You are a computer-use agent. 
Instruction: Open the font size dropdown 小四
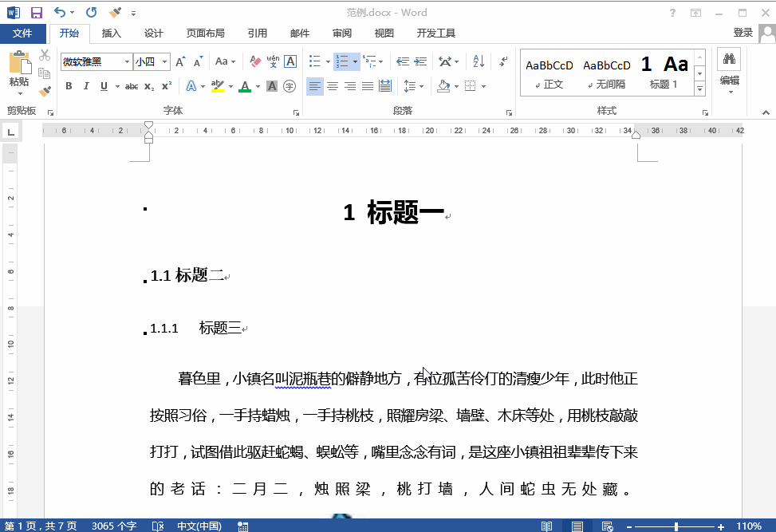point(165,61)
